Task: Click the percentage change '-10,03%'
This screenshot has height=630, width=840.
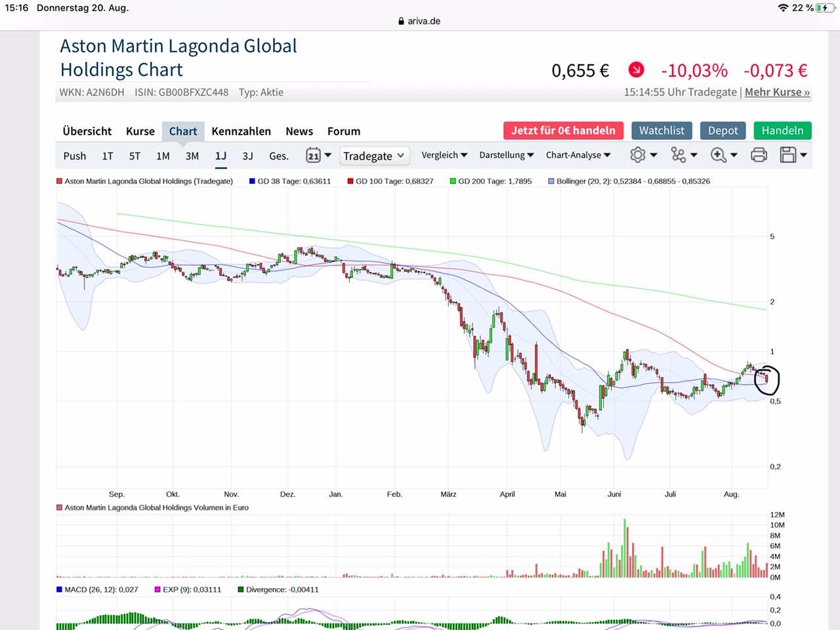Action: (x=694, y=70)
